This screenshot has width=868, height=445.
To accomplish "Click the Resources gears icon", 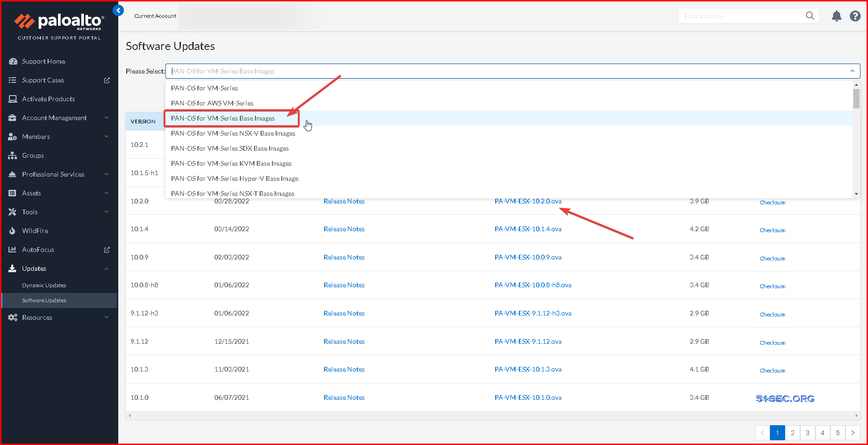I will [13, 317].
